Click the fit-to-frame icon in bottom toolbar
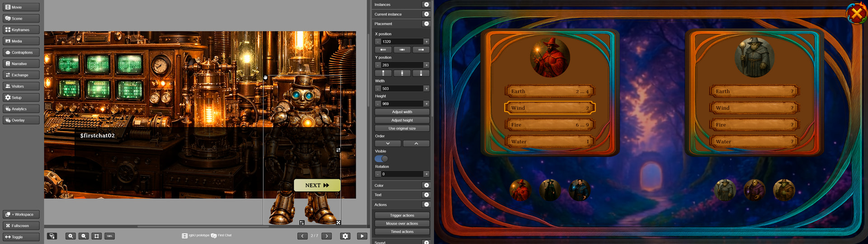The width and height of the screenshot is (868, 244). point(96,236)
